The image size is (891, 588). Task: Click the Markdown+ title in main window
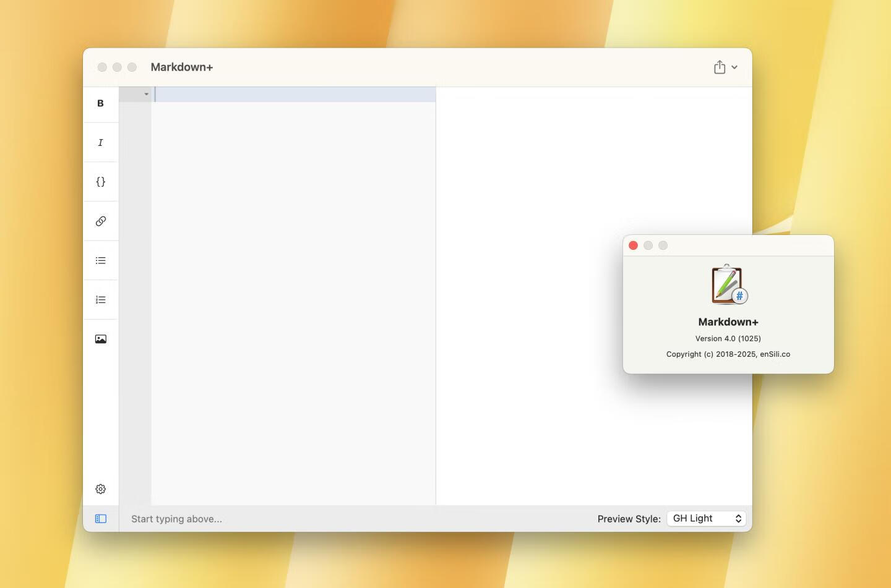pos(181,67)
